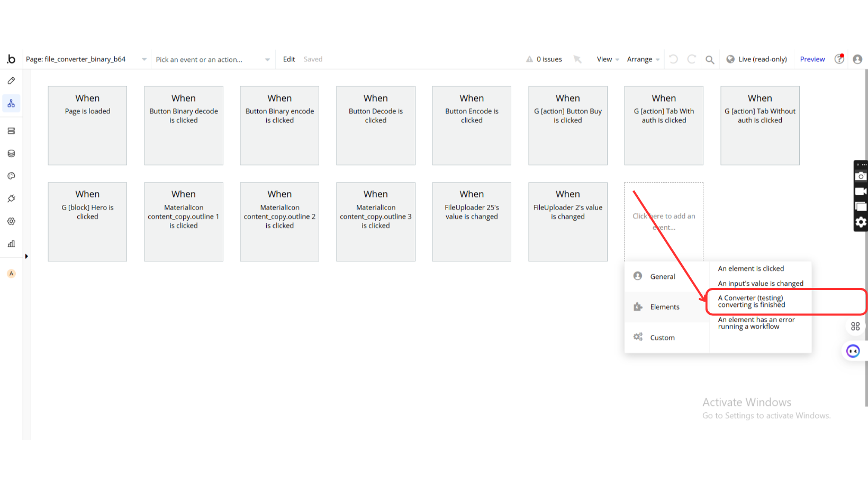This screenshot has height=489, width=868.
Task: Click the Redo arrow icon
Action: tap(691, 59)
